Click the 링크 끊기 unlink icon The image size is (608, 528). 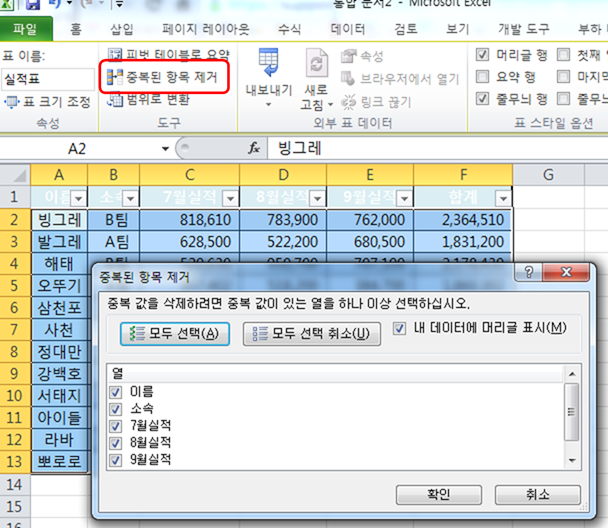click(348, 102)
